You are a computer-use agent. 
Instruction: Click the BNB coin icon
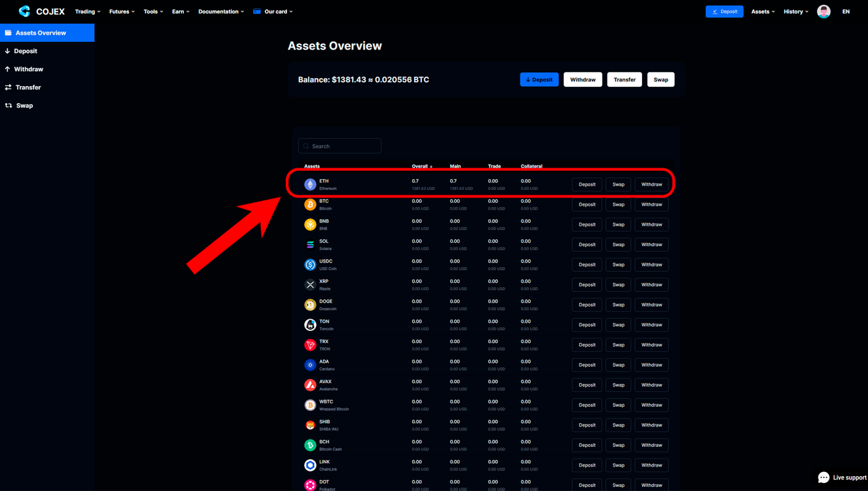310,224
